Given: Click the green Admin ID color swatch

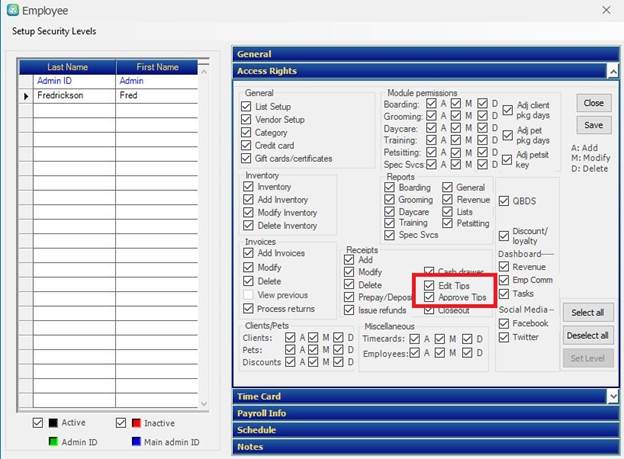Looking at the screenshot, I should pos(54,442).
